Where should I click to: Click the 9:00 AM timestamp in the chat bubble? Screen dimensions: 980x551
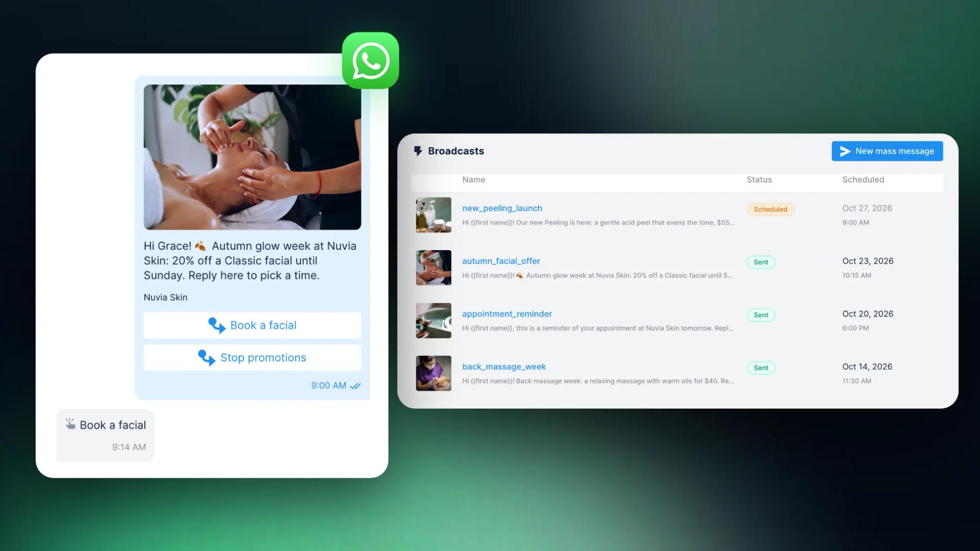click(329, 386)
